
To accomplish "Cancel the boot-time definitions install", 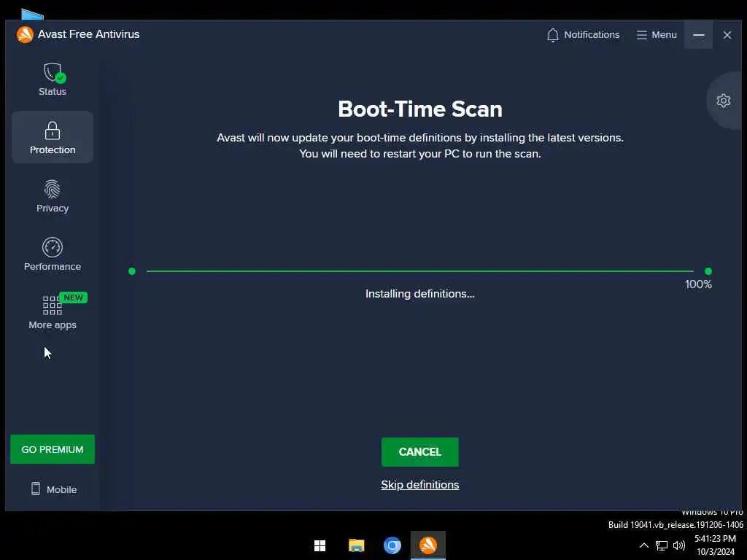I will point(419,451).
